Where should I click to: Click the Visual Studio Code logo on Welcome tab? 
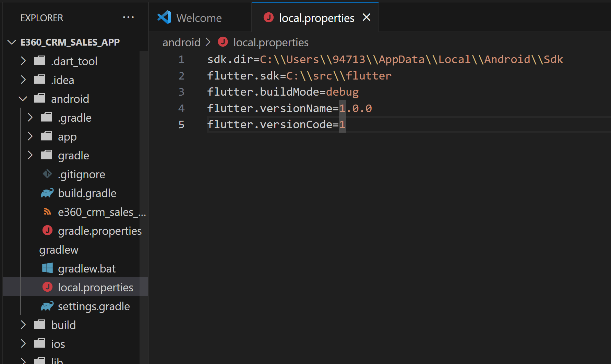165,17
